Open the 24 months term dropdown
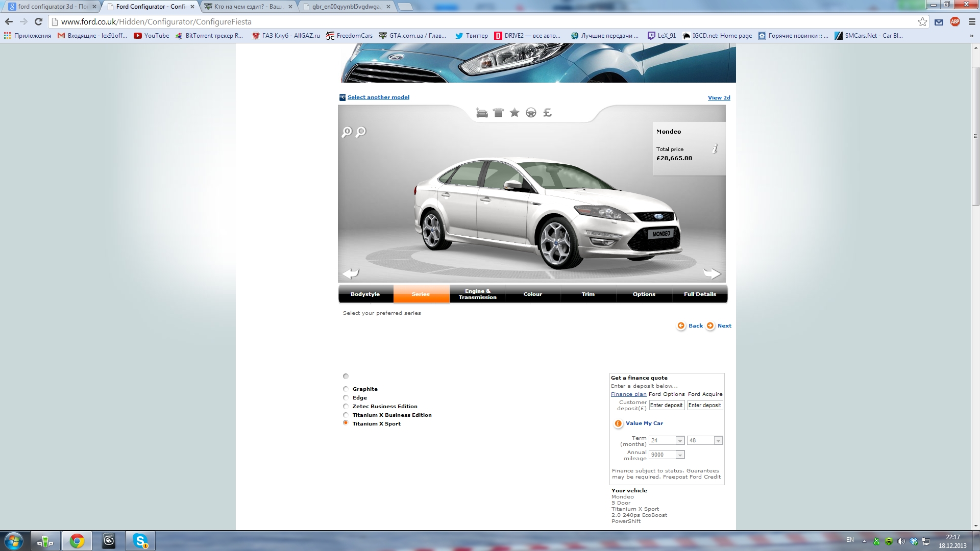 pyautogui.click(x=667, y=440)
